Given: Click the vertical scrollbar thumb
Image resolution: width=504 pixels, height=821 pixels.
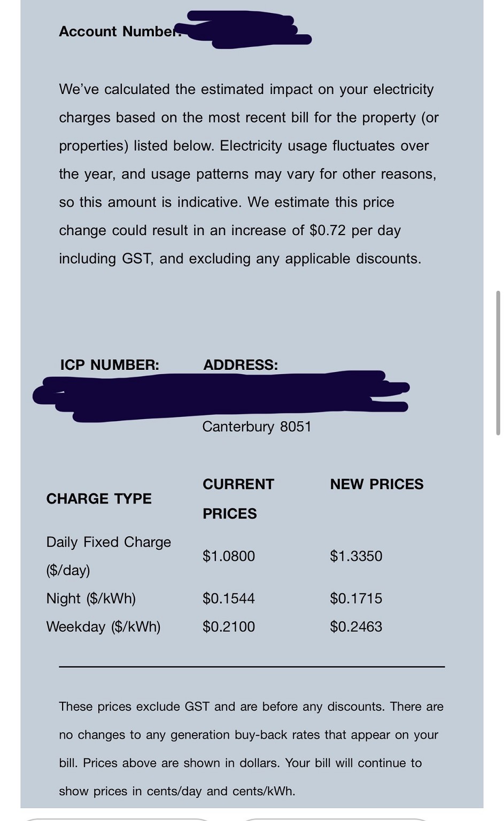Looking at the screenshot, I should [x=498, y=363].
